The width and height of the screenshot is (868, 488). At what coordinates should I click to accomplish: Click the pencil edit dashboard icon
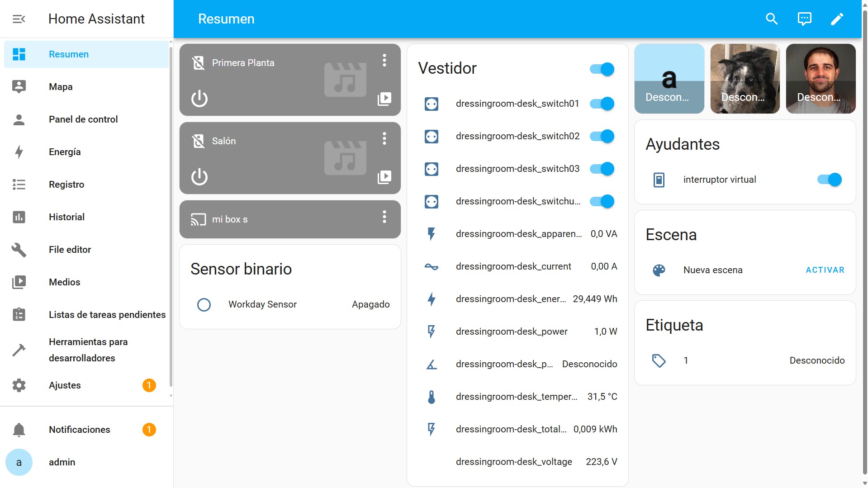click(x=837, y=19)
